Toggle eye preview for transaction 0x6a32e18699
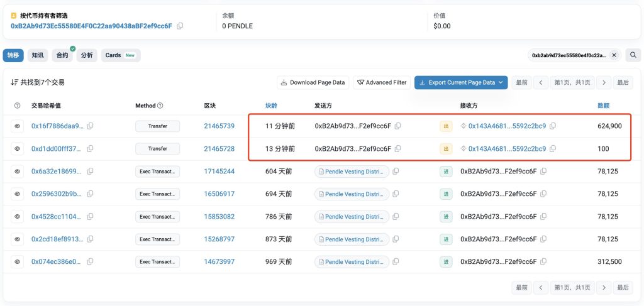Screen dimensions: 644x306 [17, 172]
